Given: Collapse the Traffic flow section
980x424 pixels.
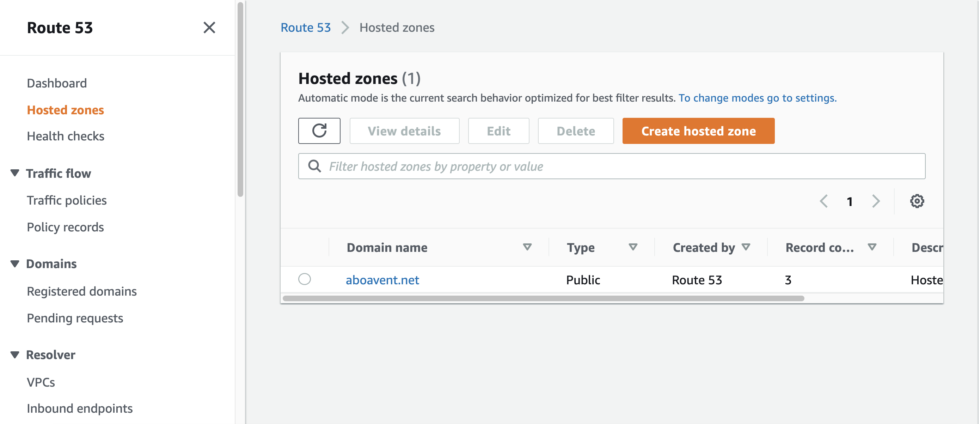Looking at the screenshot, I should (x=15, y=173).
